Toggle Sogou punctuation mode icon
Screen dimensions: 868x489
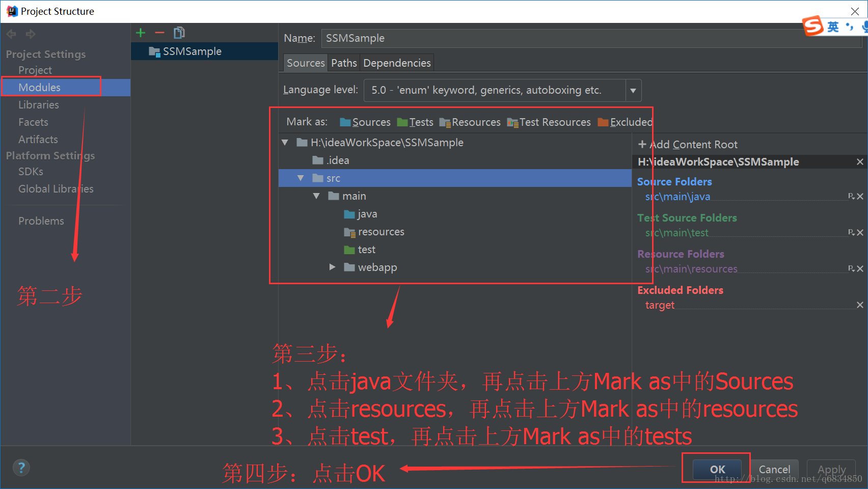849,26
